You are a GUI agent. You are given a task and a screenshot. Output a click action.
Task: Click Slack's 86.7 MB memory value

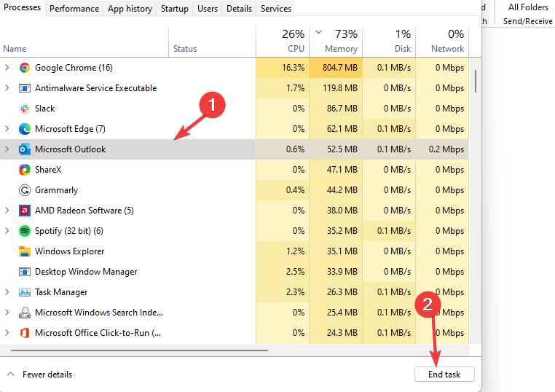point(342,109)
